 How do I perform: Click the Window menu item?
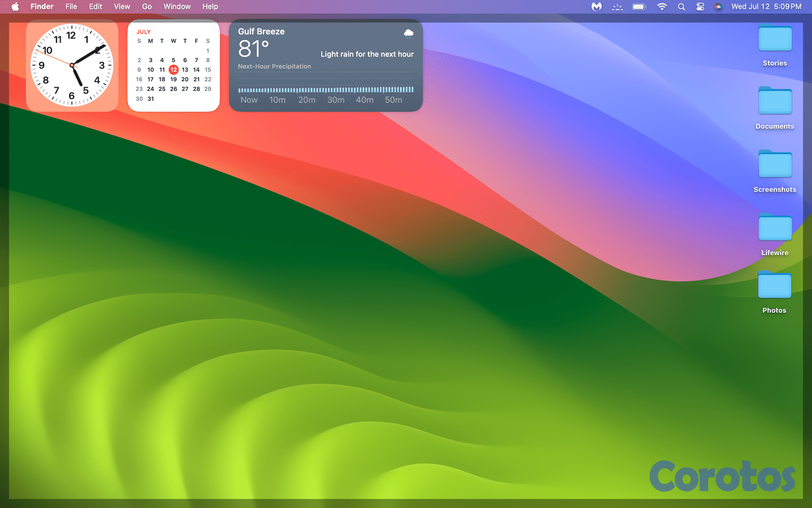tap(177, 6)
